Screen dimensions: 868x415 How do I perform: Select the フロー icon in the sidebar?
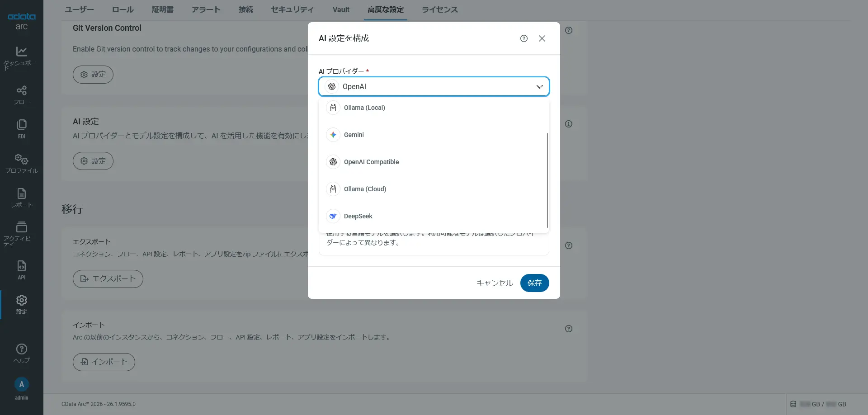click(x=21, y=93)
